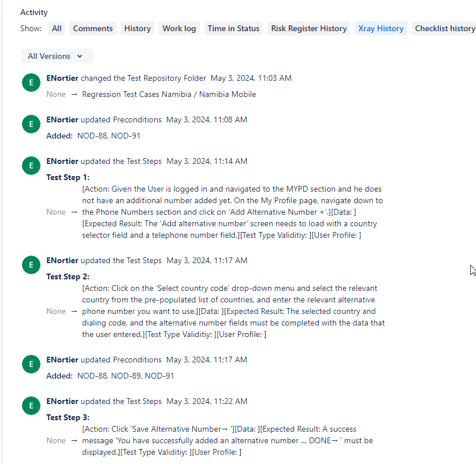The height and width of the screenshot is (464, 476).
Task: Open version options via the chevron arrow
Action: 80,56
